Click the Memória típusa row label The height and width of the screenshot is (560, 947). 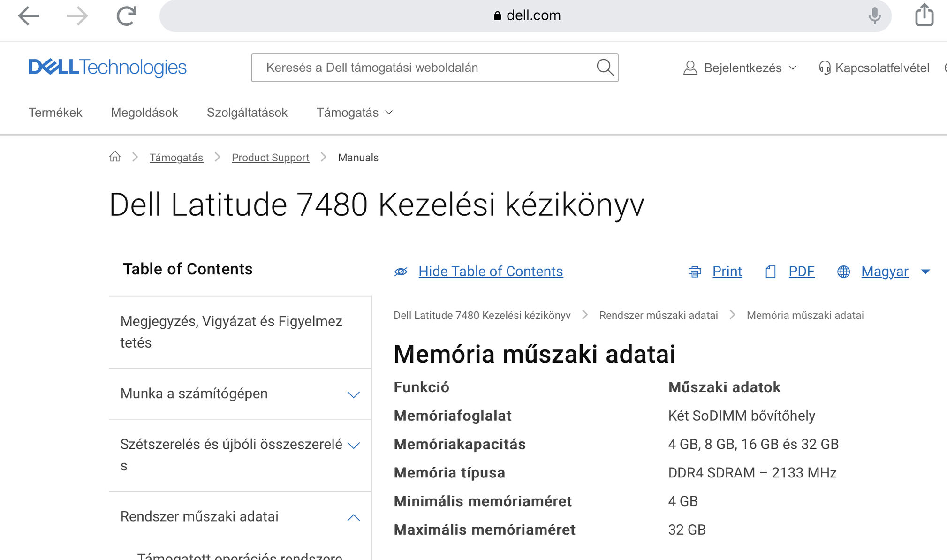click(449, 473)
